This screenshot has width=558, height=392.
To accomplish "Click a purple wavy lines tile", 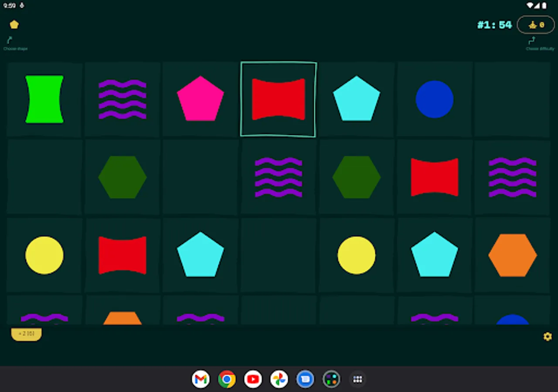I will pos(122,99).
